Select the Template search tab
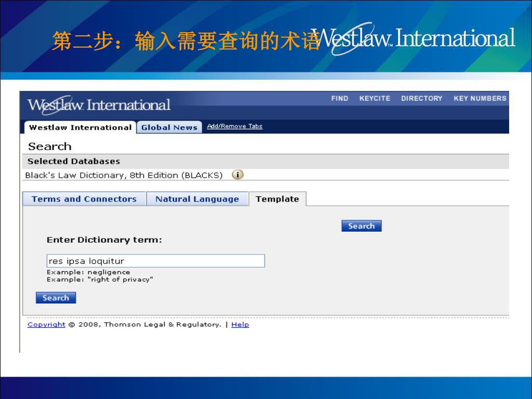 tap(277, 199)
